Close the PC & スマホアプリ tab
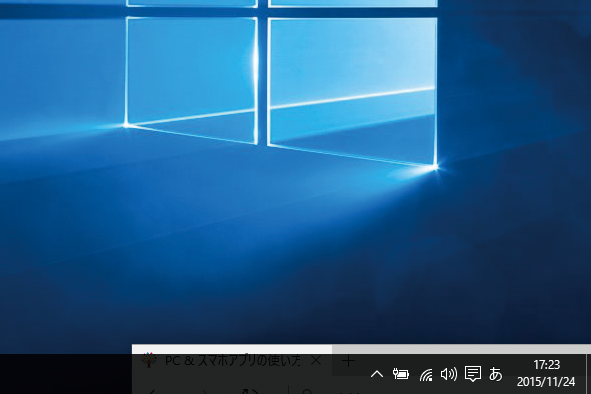Screen dimensions: 591x394 (x=316, y=361)
